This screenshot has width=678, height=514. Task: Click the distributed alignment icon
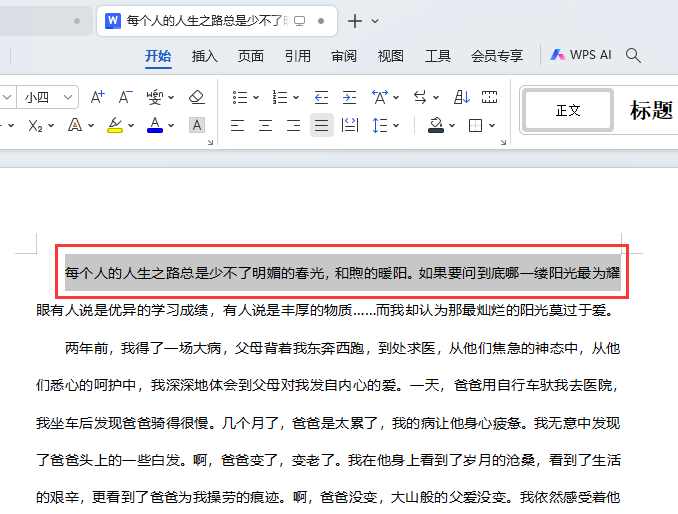pyautogui.click(x=350, y=126)
